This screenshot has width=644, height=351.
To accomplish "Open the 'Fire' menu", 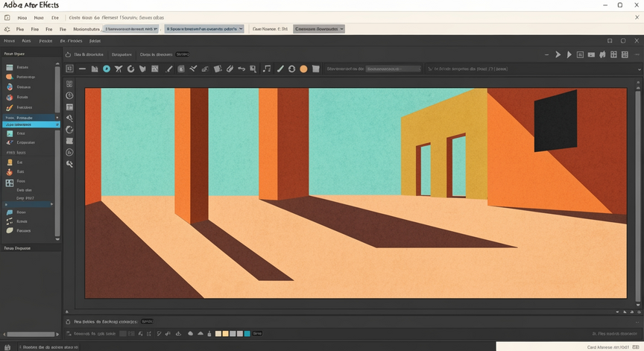I will click(x=35, y=29).
